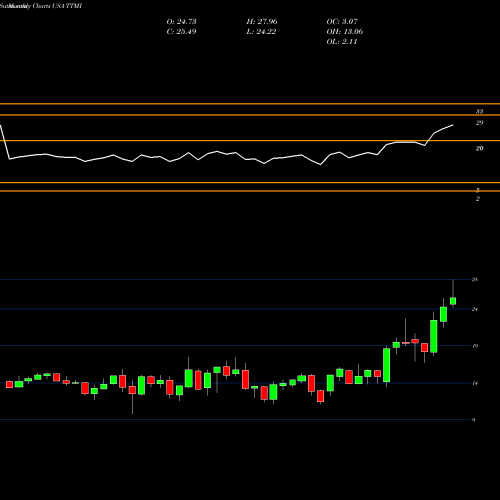Click the low price value L: 24.22
The image size is (500, 500).
point(262,31)
